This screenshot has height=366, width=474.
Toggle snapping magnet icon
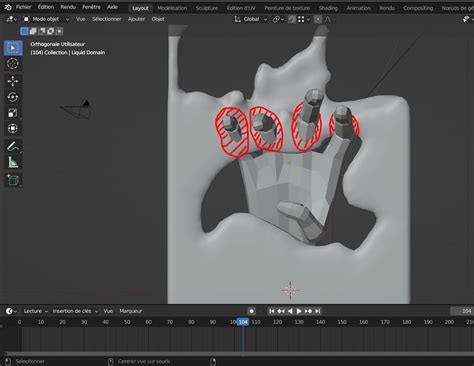292,19
